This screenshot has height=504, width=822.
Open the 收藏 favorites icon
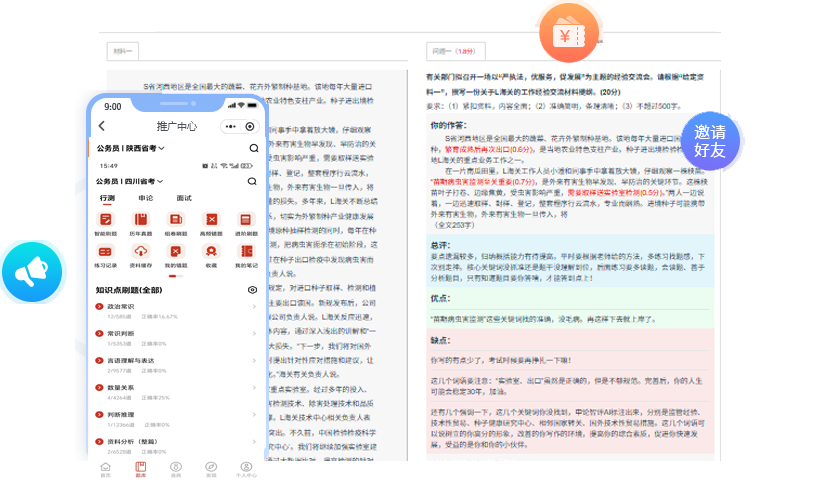tap(211, 251)
